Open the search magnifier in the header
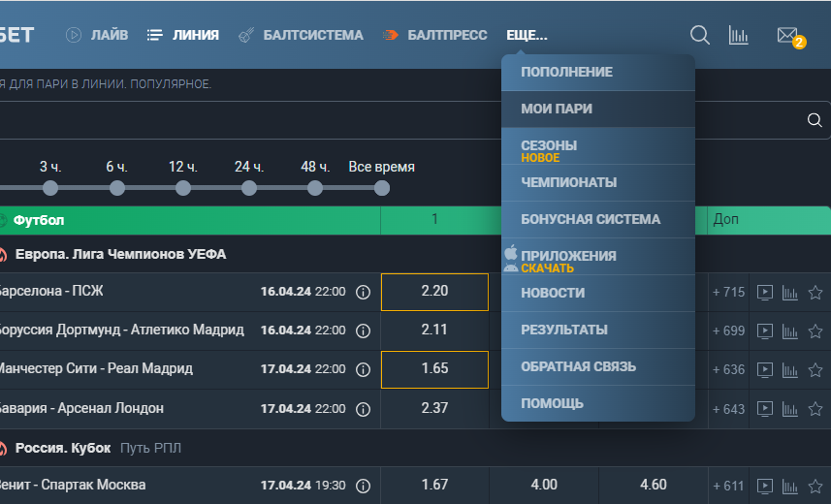 (699, 35)
